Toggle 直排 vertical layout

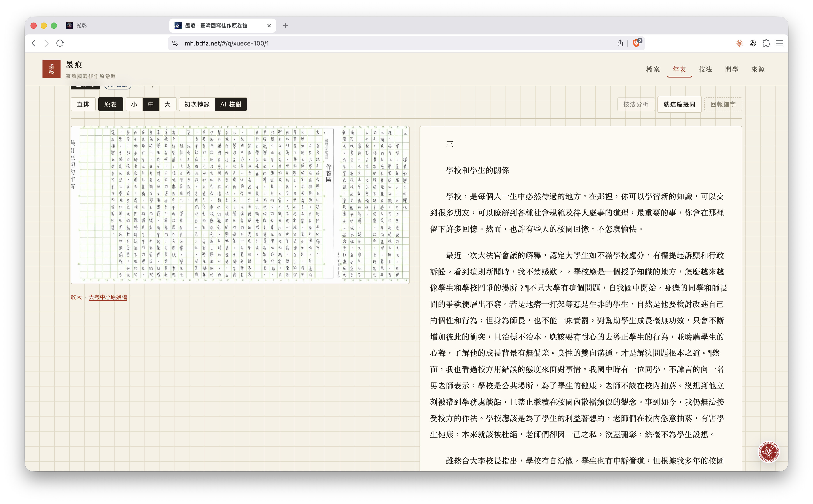pos(83,104)
